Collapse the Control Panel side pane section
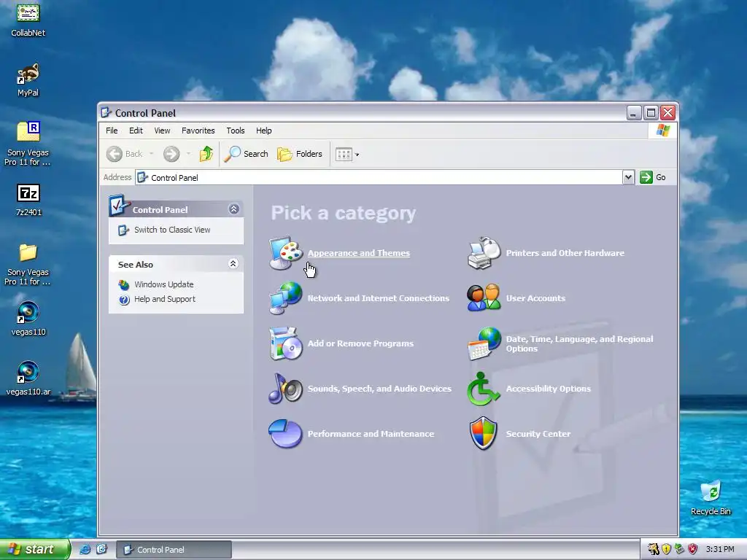The height and width of the screenshot is (560, 747). [233, 209]
